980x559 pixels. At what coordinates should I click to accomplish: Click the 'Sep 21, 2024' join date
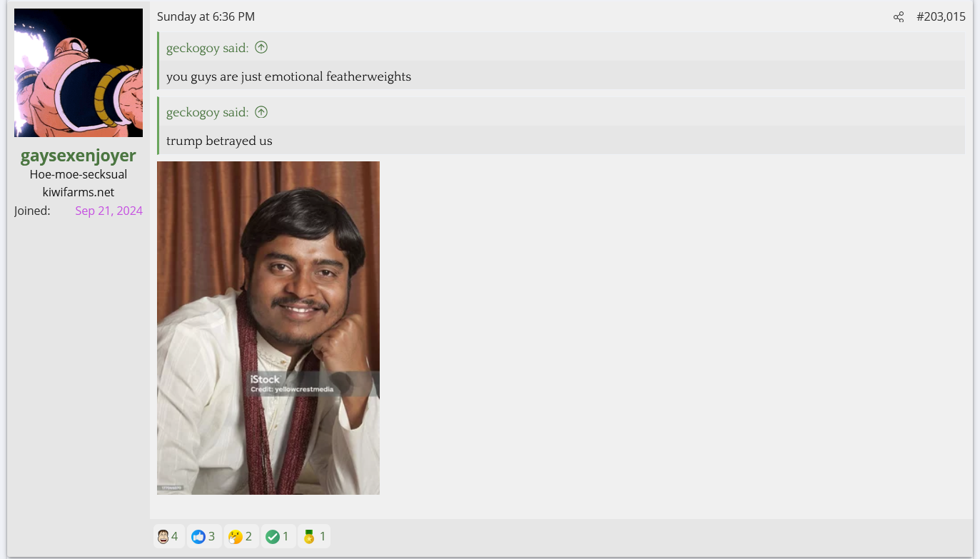pyautogui.click(x=108, y=211)
